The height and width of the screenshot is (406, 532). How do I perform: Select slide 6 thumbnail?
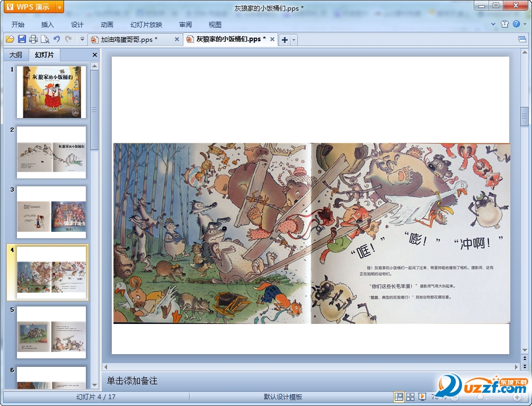[x=51, y=377]
